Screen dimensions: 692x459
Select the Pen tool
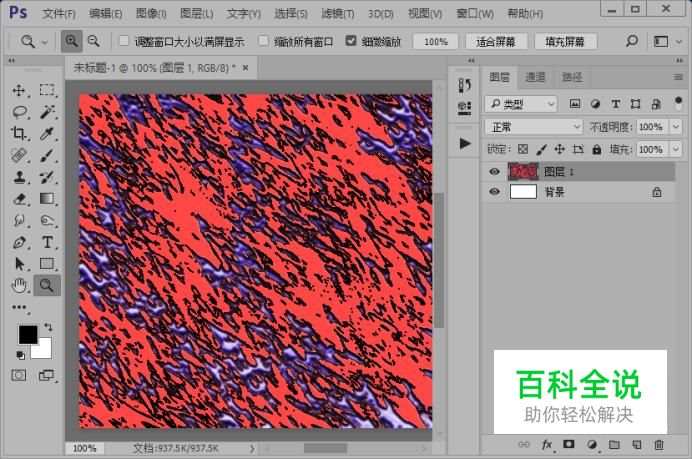pyautogui.click(x=19, y=242)
